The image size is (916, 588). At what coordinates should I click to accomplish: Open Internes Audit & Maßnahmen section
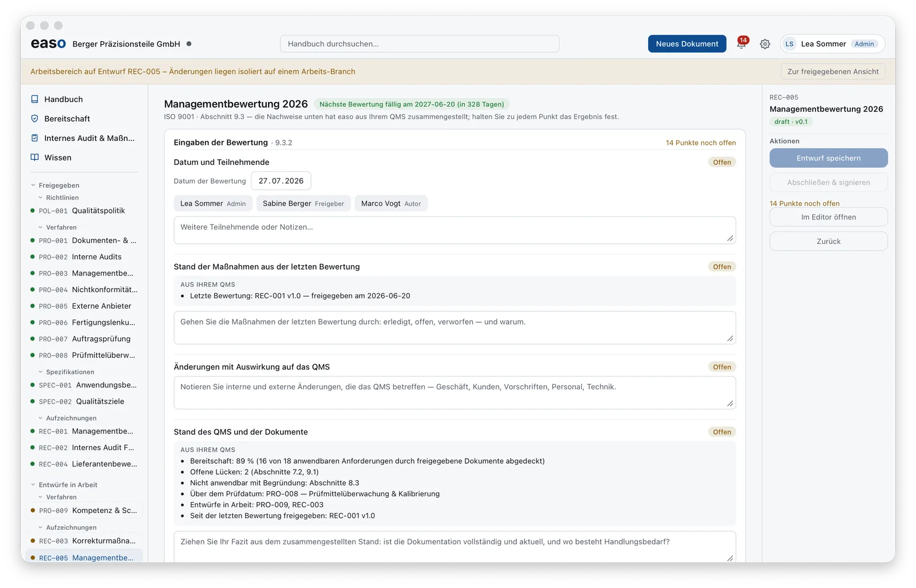[84, 138]
